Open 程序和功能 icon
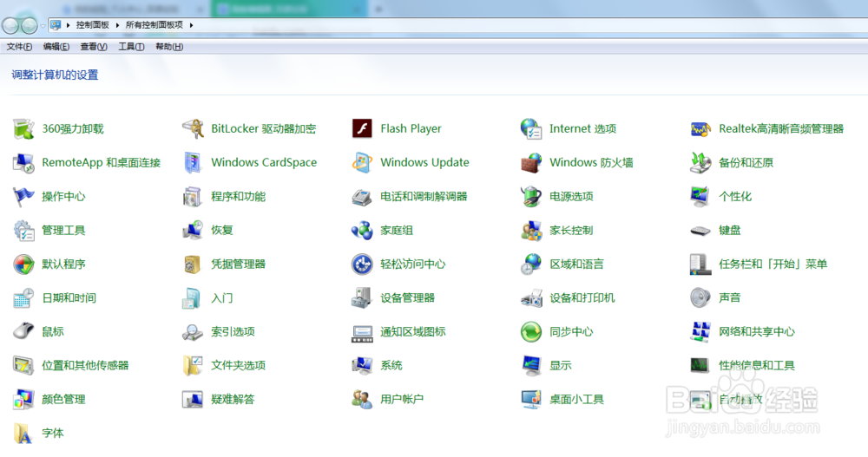Viewport: 868px width, 457px height. point(193,196)
